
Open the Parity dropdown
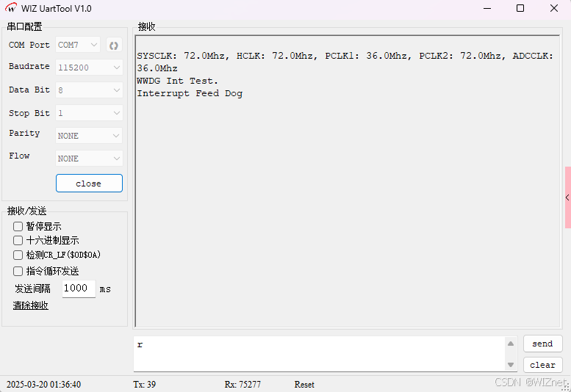tap(89, 136)
